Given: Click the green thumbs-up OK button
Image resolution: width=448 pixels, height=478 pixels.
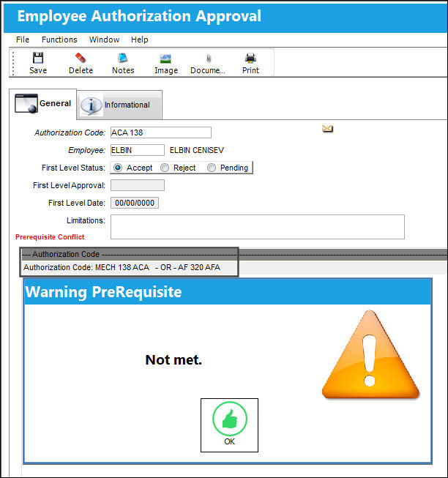Looking at the screenshot, I should click(229, 425).
